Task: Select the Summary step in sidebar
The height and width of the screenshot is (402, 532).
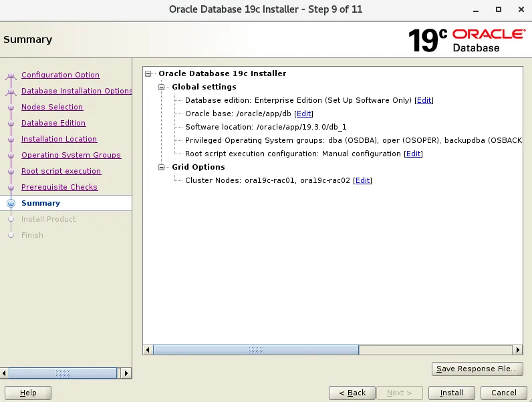Action: (x=41, y=203)
